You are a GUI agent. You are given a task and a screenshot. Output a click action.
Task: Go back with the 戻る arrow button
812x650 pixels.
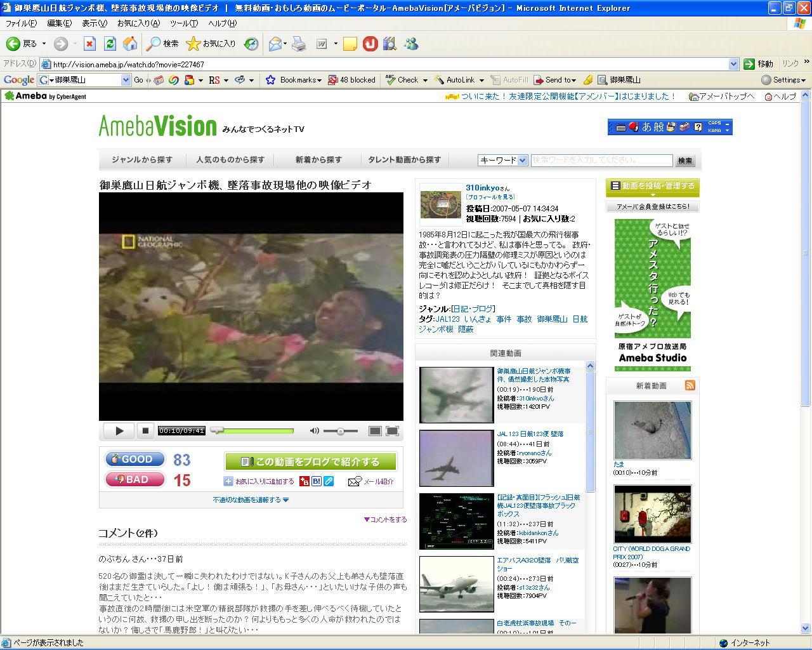[22, 44]
